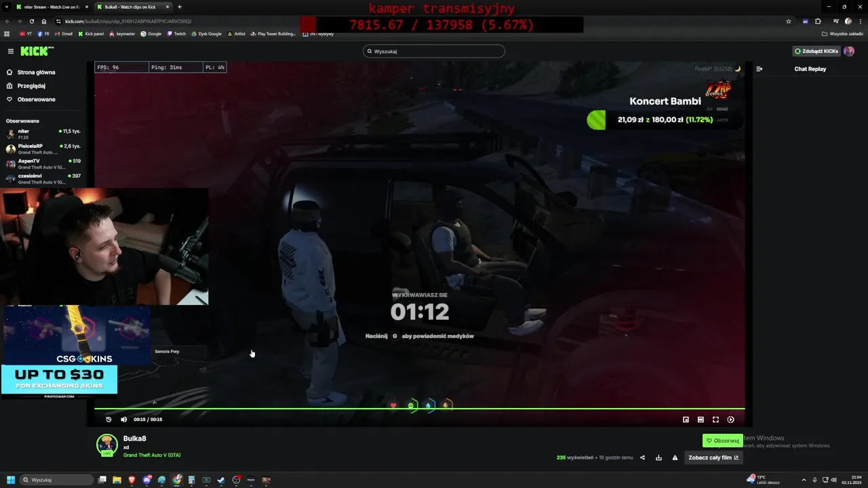Open czesioinvi channel in followed list
Screen dimensions: 868x488
(x=43, y=178)
